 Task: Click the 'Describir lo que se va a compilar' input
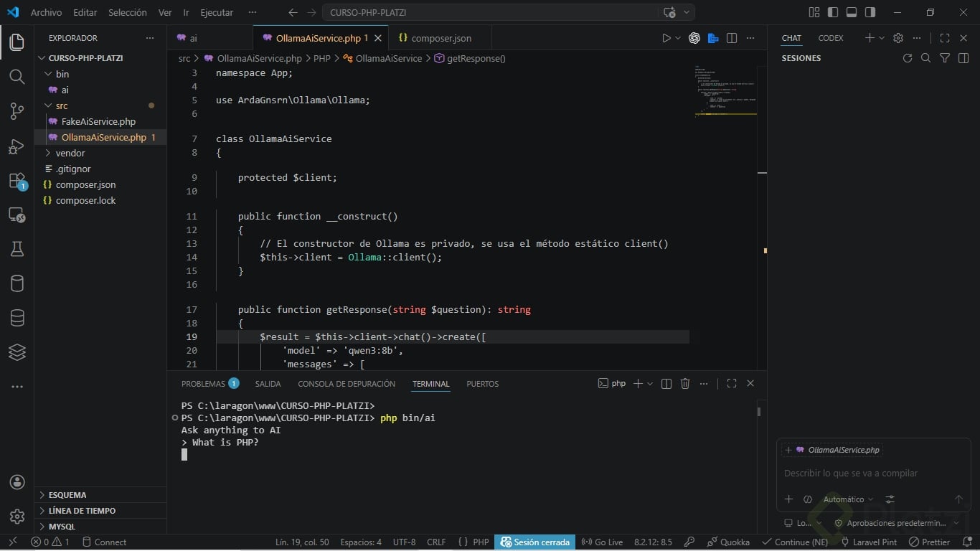(851, 474)
